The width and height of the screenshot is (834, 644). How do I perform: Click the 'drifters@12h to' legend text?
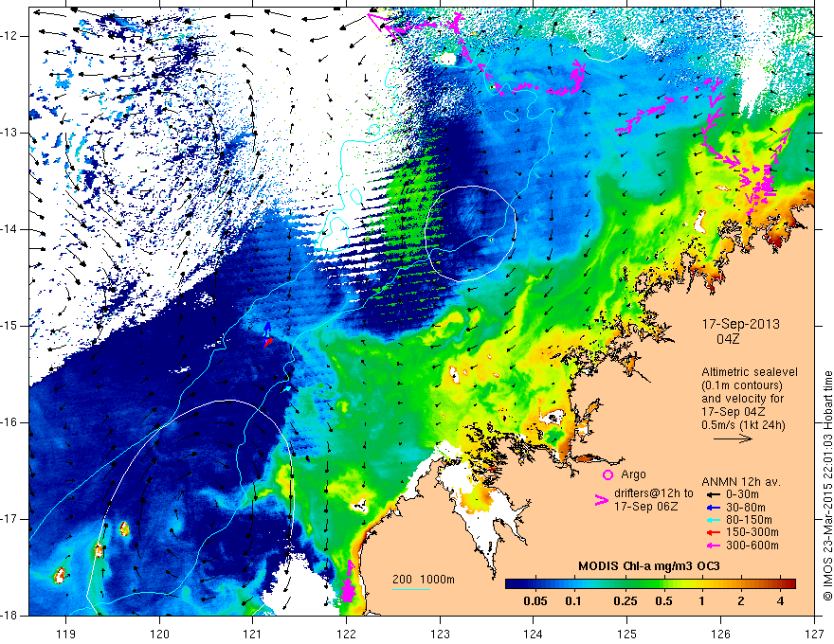pyautogui.click(x=654, y=493)
